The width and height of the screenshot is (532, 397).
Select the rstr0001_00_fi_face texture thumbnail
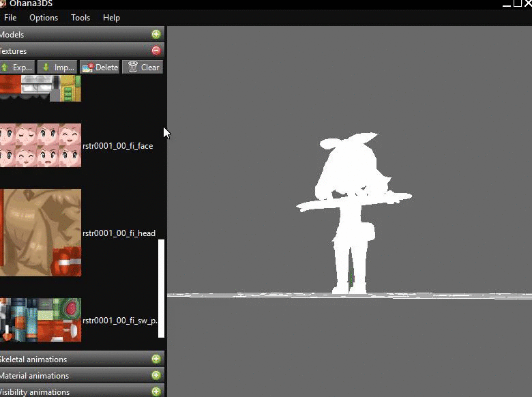(x=40, y=145)
